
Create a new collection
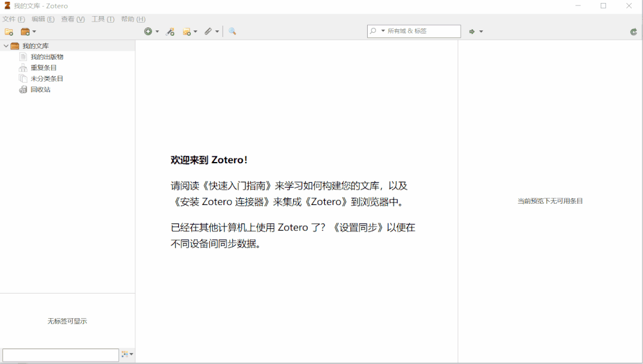click(8, 32)
